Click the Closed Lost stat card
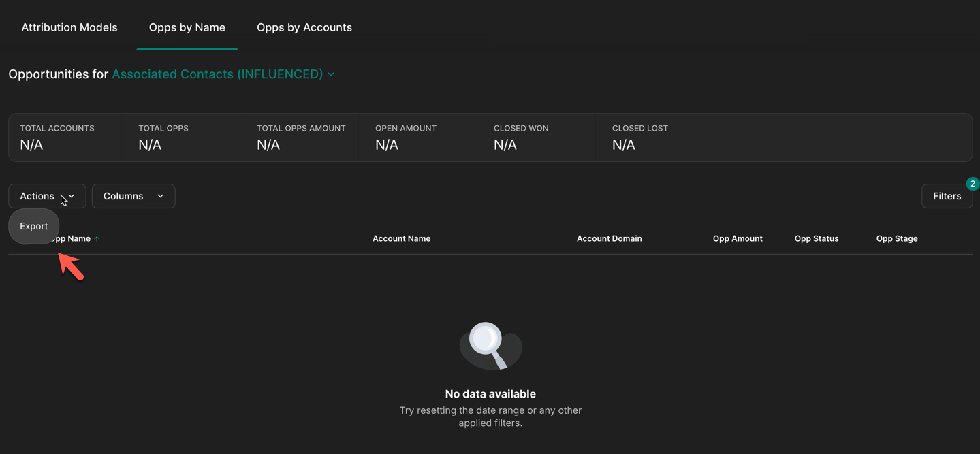This screenshot has height=454, width=980. click(x=654, y=137)
